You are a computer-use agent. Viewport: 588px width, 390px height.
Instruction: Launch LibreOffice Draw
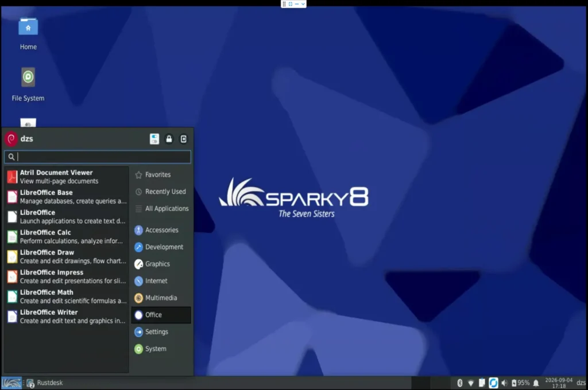click(x=67, y=256)
